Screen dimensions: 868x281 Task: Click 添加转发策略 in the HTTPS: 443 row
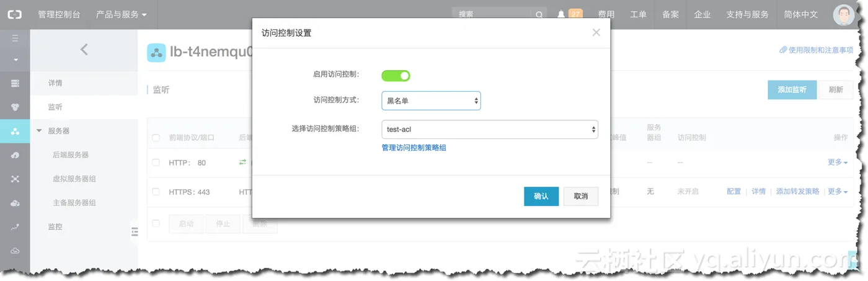798,192
